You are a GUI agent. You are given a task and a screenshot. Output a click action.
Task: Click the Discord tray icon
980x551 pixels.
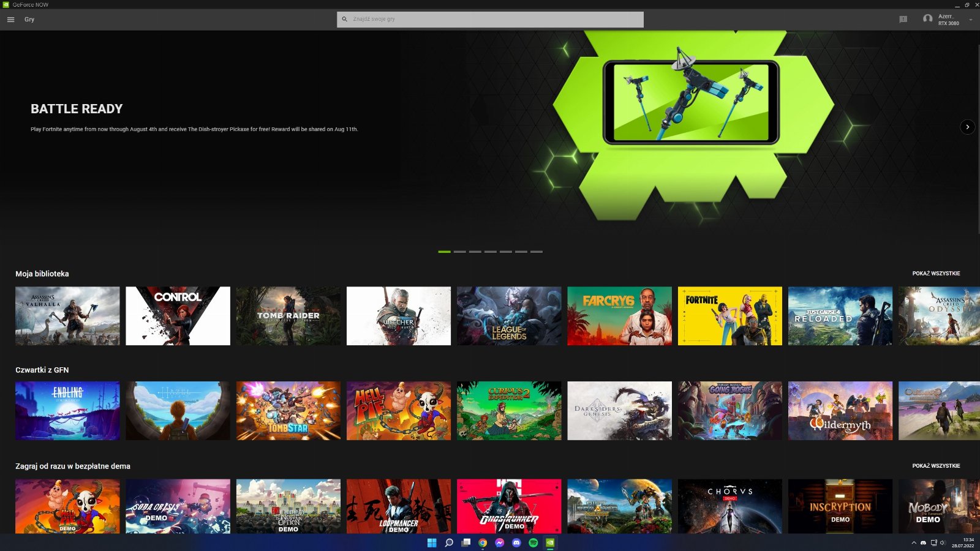point(924,542)
